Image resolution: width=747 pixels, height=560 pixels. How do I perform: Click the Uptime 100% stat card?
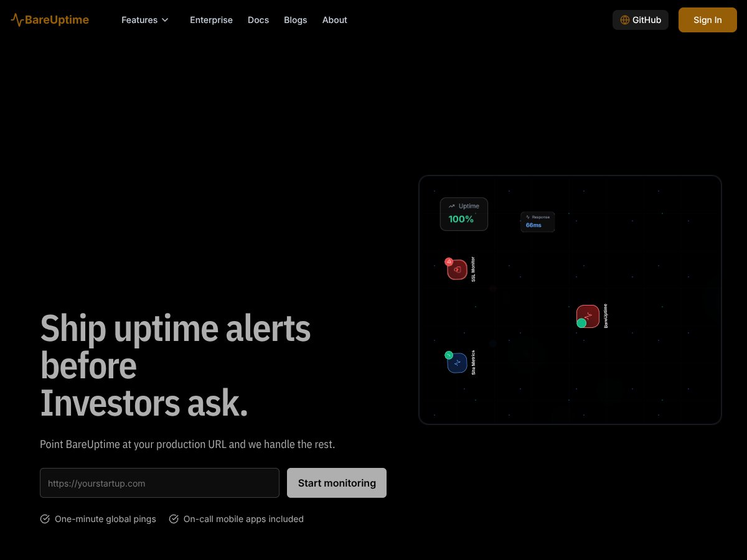[464, 214]
